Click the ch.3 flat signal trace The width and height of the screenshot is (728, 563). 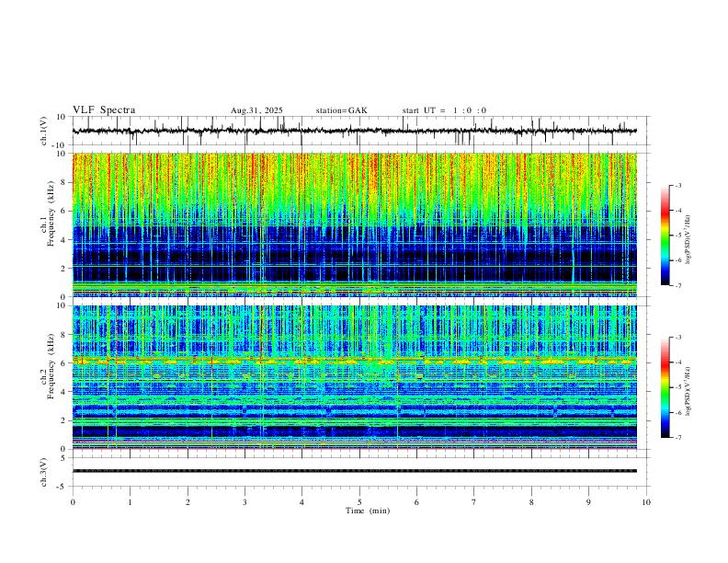click(355, 471)
